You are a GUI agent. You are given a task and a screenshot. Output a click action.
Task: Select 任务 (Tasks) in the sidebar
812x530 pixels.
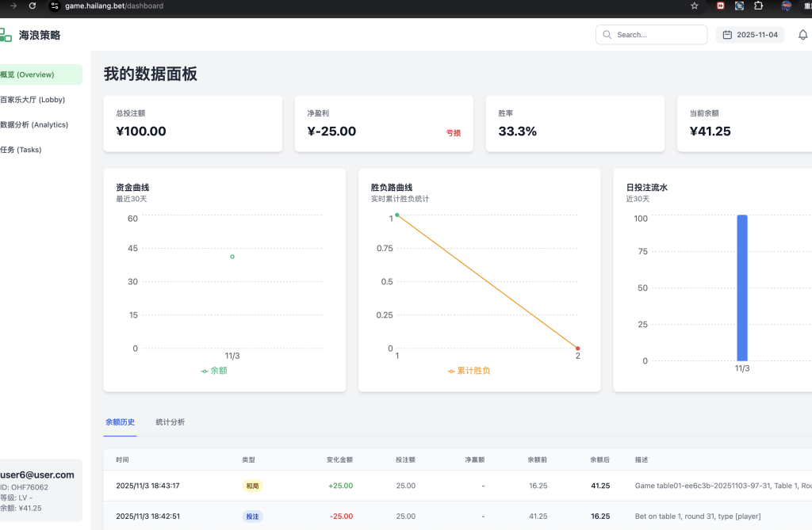pos(21,150)
